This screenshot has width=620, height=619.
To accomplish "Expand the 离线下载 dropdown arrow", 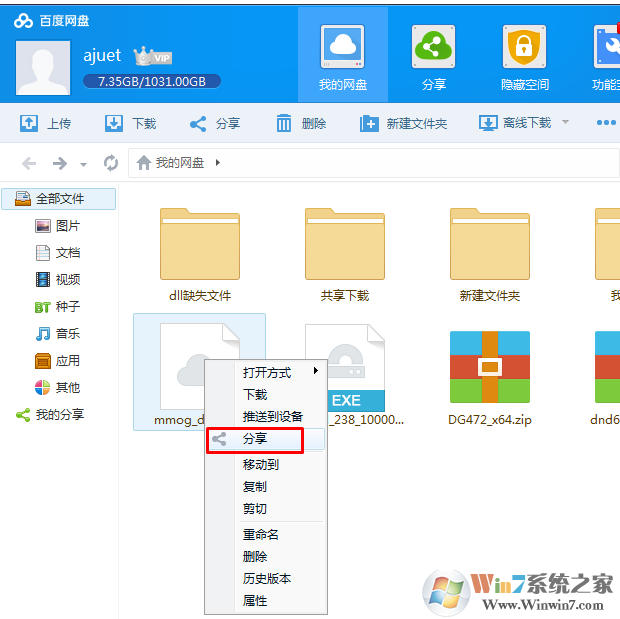I will (565, 122).
